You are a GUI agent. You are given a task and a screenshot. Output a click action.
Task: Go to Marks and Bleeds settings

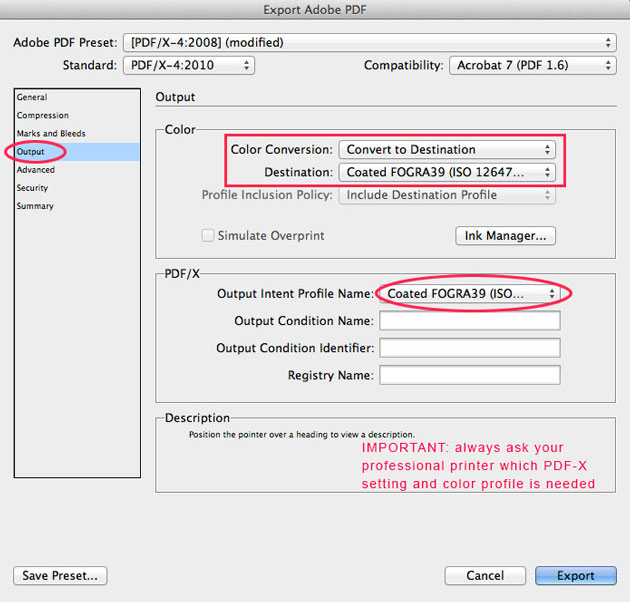coord(51,134)
